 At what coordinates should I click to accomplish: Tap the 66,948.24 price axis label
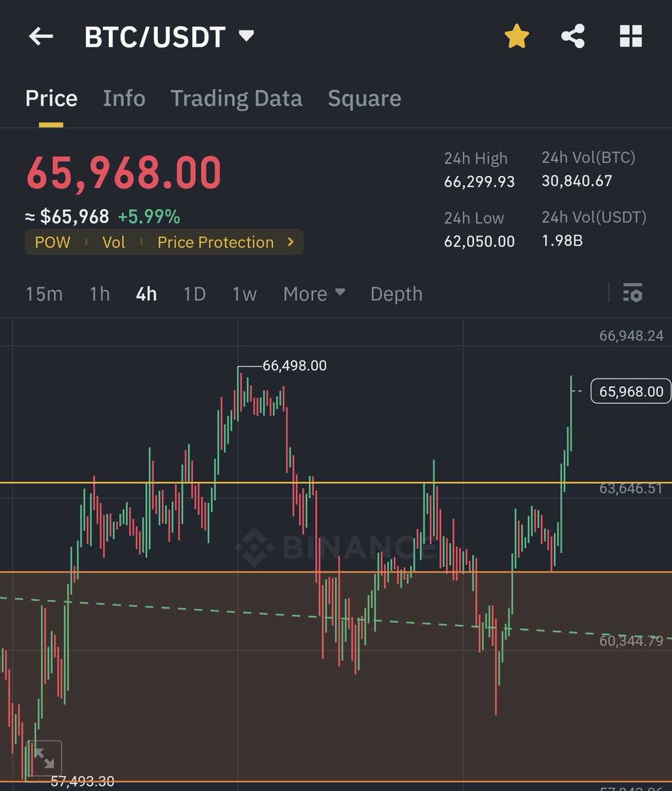(631, 336)
